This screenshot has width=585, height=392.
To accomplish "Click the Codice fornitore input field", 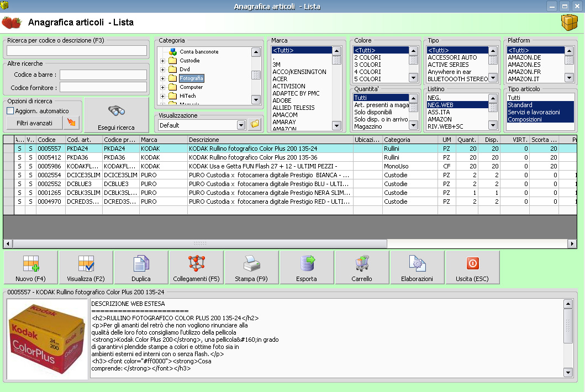I will (103, 88).
